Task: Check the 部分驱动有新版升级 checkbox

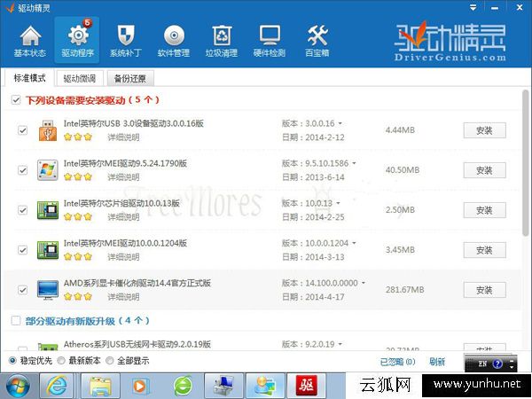Action: 16,321
